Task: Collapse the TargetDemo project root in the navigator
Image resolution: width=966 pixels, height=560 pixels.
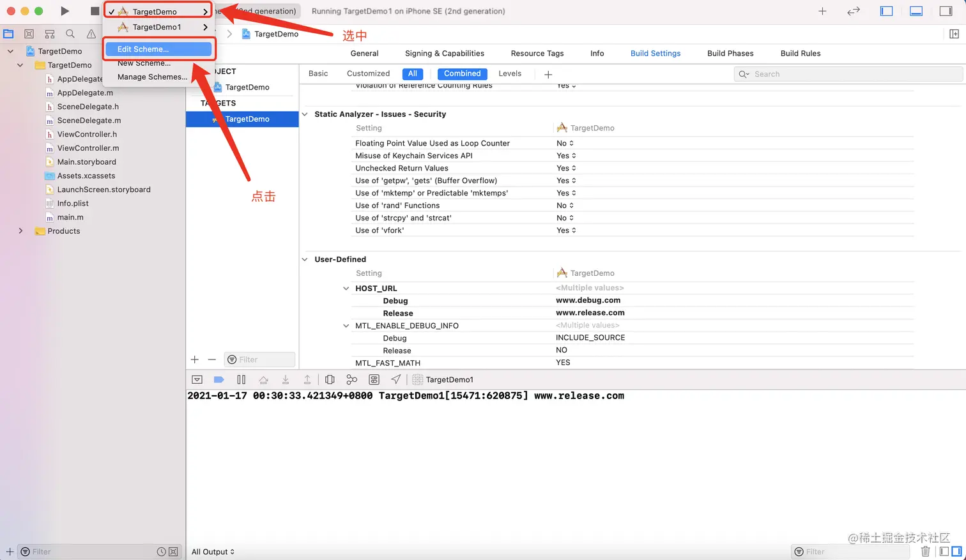Action: [10, 51]
